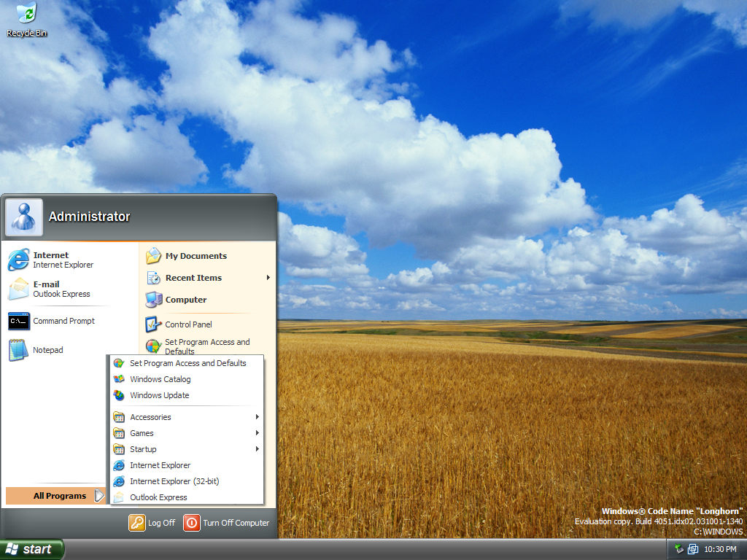Open the Command Prompt icon
Image resolution: width=747 pixels, height=560 pixels.
pyautogui.click(x=19, y=321)
